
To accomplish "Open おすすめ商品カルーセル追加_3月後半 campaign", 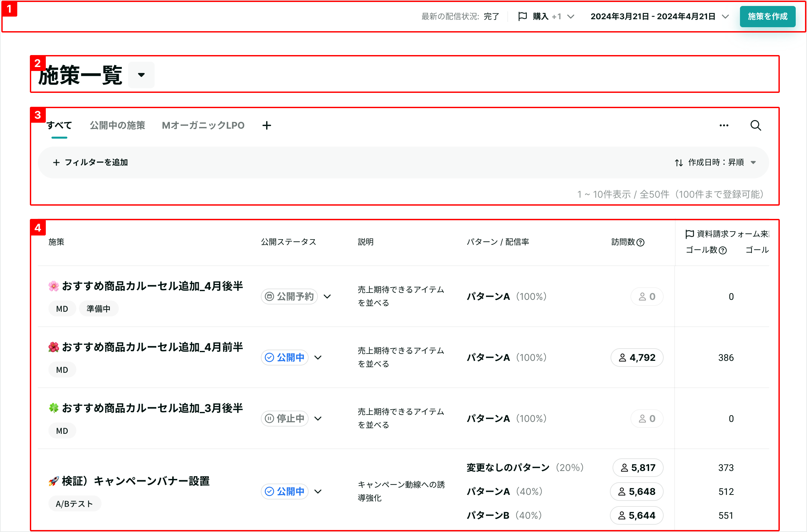I will [x=152, y=408].
